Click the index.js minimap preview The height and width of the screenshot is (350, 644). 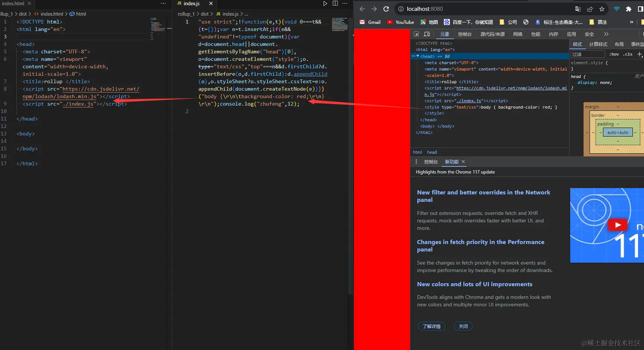coord(340,24)
